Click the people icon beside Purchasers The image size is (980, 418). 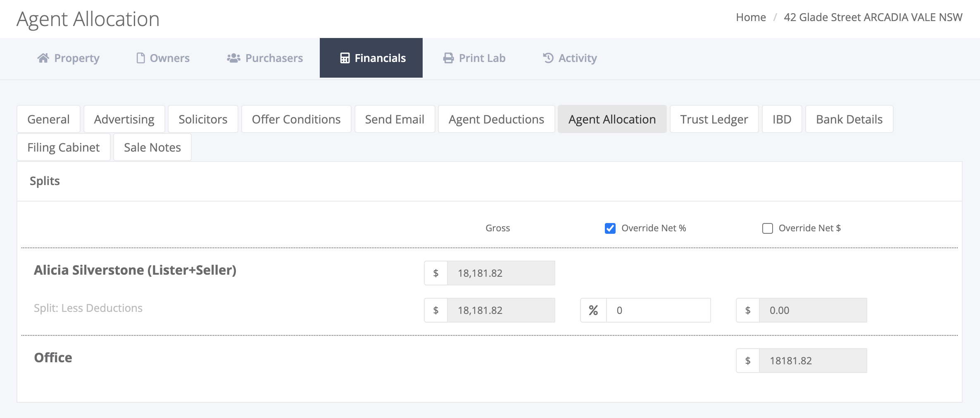233,58
